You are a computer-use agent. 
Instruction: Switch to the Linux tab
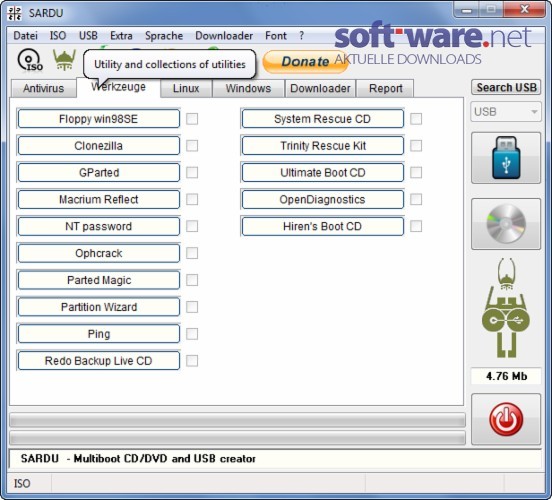(x=186, y=88)
